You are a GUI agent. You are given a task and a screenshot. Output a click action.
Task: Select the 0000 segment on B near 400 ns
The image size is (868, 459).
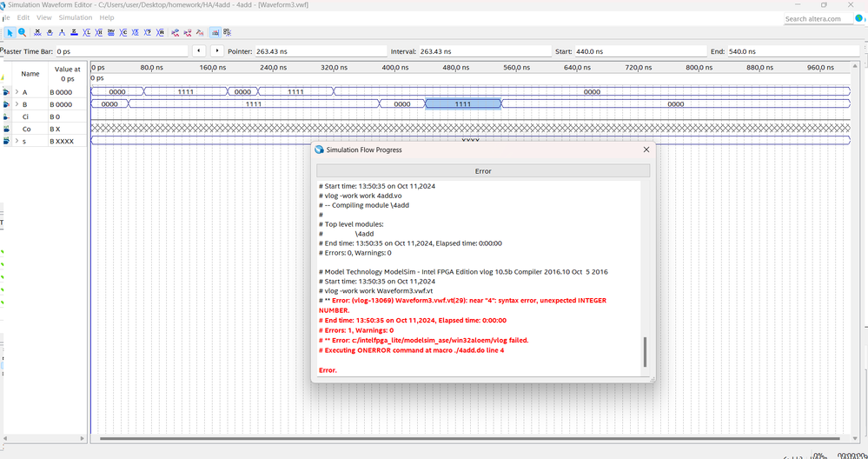402,104
